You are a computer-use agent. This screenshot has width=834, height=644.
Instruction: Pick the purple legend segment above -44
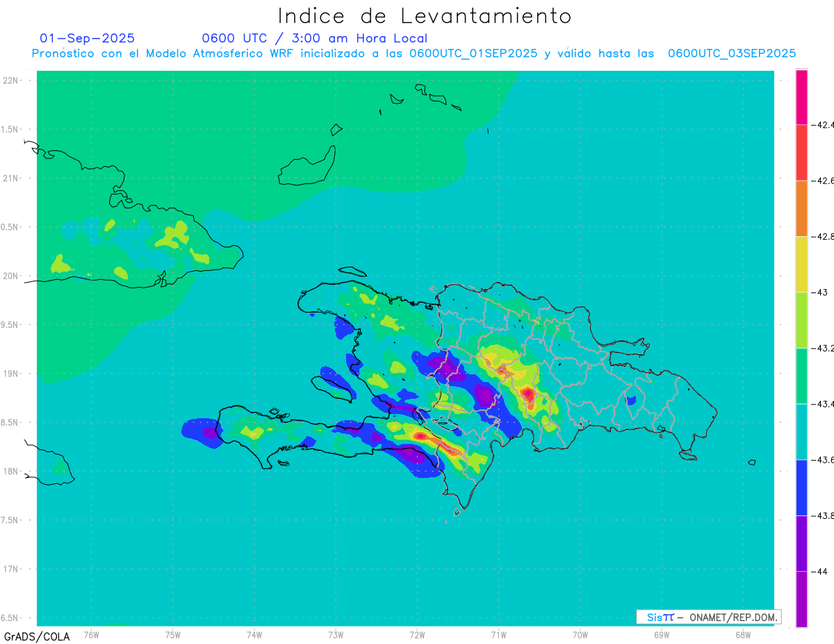[x=801, y=543]
